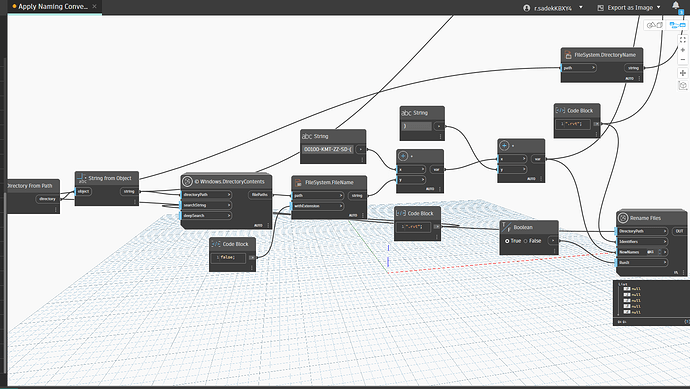This screenshot has height=389, width=690.
Task: Open the r.sadek account dropdown
Action: [553, 7]
